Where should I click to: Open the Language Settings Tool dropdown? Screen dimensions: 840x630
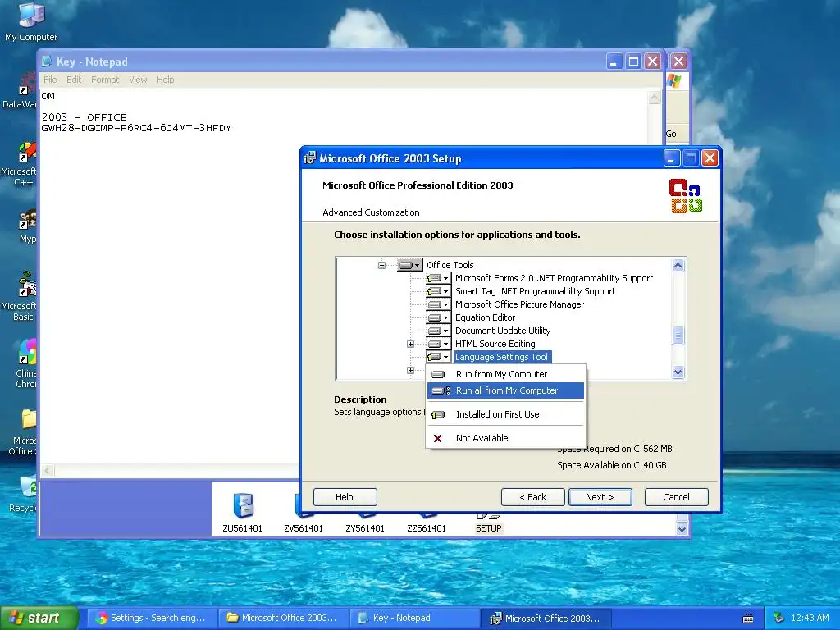(438, 357)
